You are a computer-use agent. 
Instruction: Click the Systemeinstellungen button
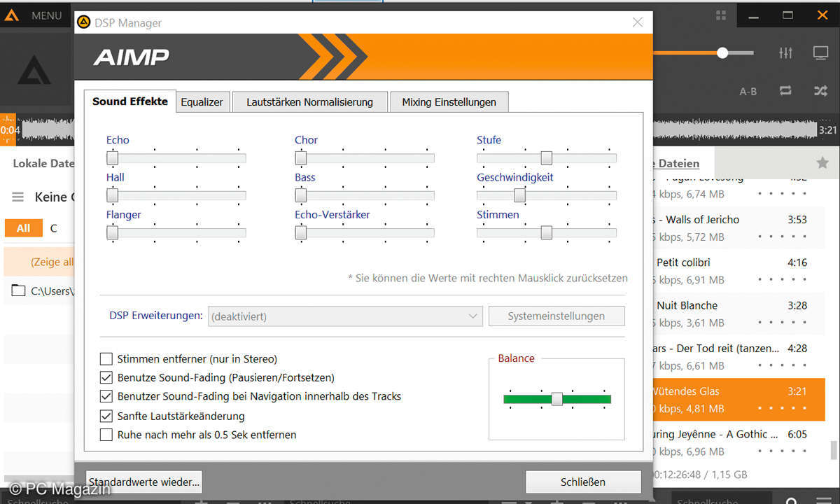556,316
